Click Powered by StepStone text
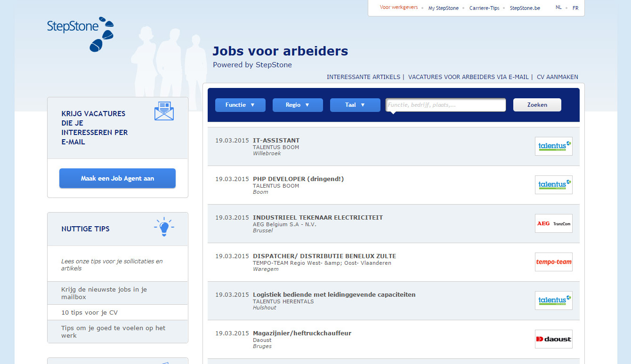Image resolution: width=631 pixels, height=364 pixels. coord(252,65)
